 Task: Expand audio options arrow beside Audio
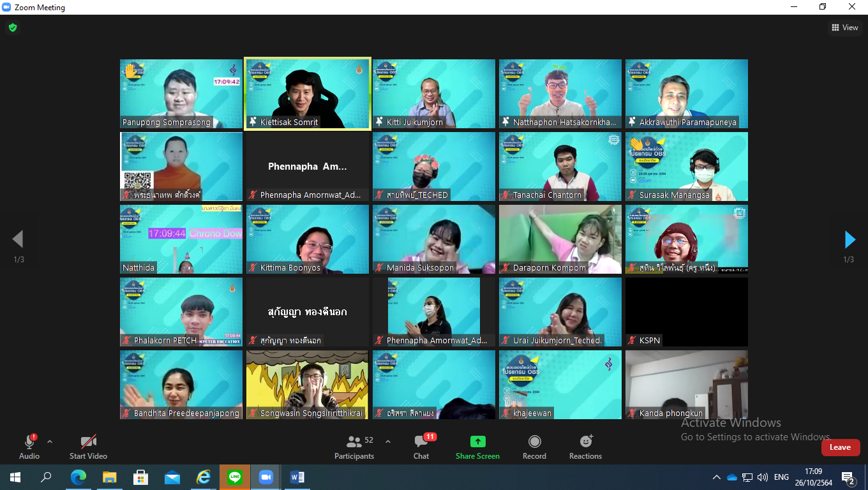[x=50, y=442]
